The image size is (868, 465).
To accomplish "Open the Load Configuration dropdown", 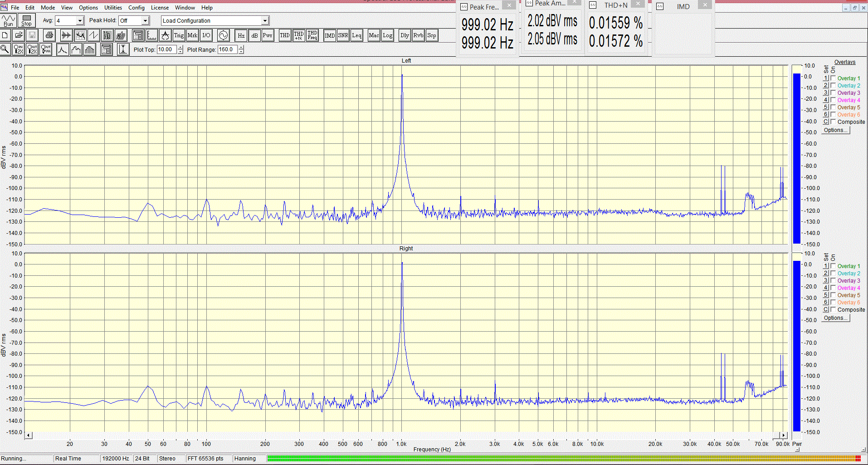I will pos(265,21).
